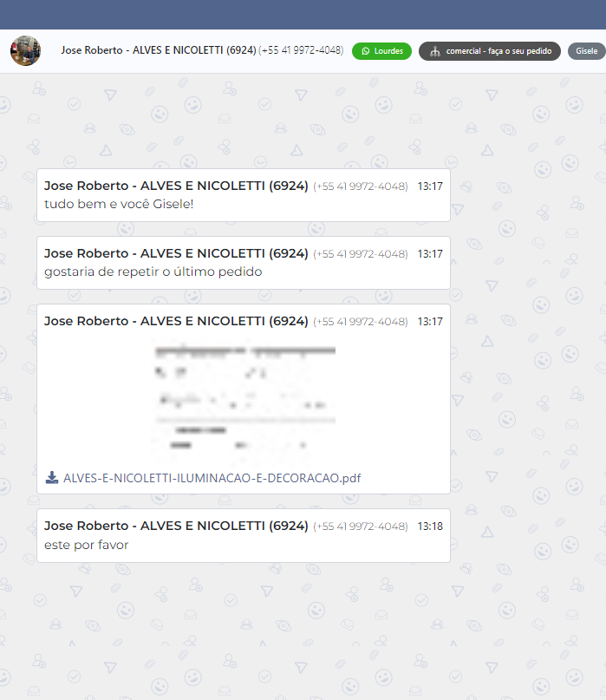Viewport: 606px width, 700px height.
Task: Open the ALVES-E-NICOLETTI-ILUMINACAO-E-DECORACAO.pdf link
Action: coord(212,478)
